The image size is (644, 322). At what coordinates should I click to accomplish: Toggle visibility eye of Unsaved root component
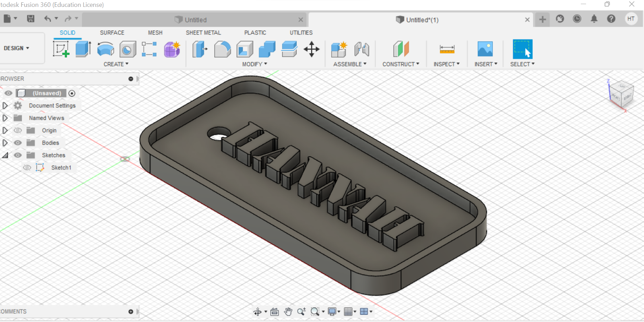tap(8, 93)
